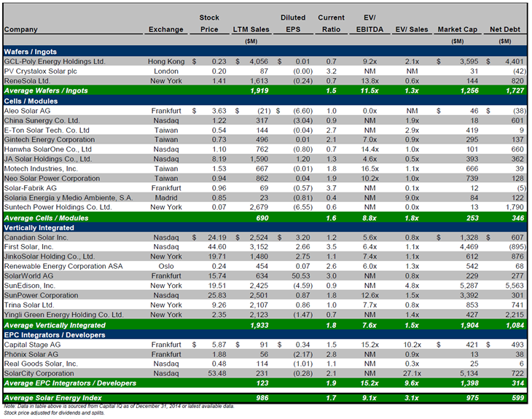Select Madrid exchange cell
This screenshot has width=532, height=419.
(x=166, y=197)
